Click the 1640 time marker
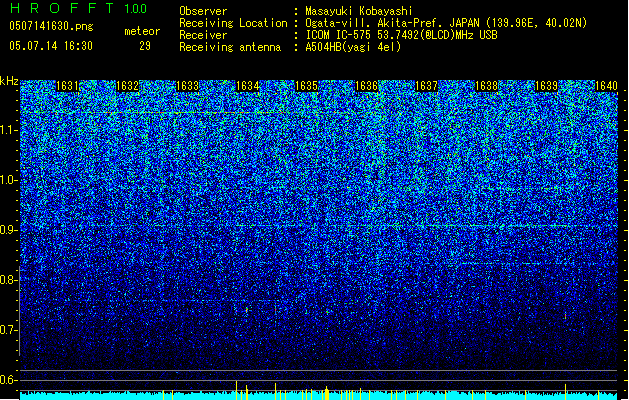This screenshot has height=400, width=629. click(x=606, y=86)
